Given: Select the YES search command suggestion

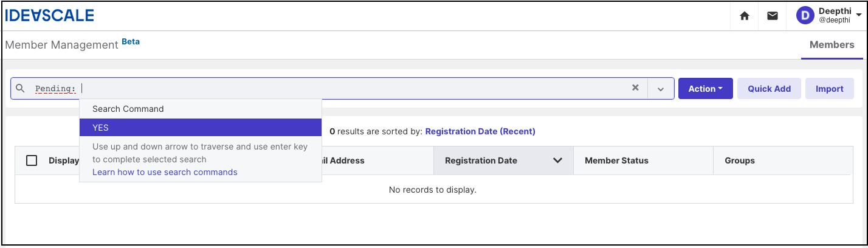Looking at the screenshot, I should (200, 128).
